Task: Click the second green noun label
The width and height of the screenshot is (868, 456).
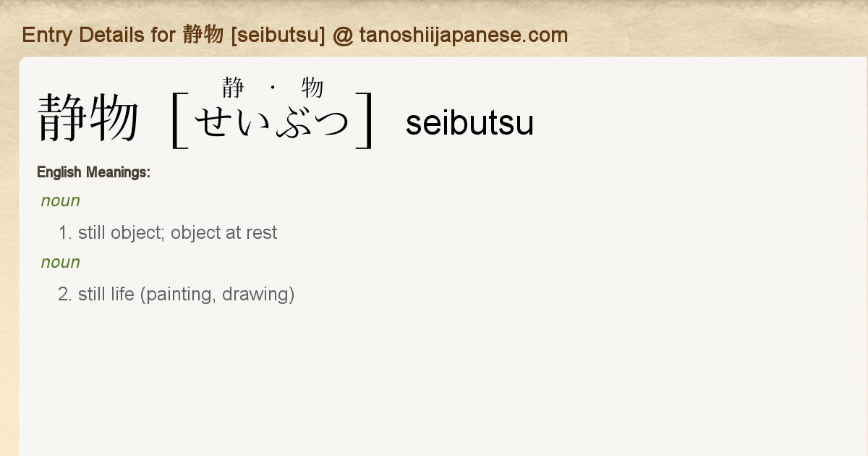Action: click(61, 262)
